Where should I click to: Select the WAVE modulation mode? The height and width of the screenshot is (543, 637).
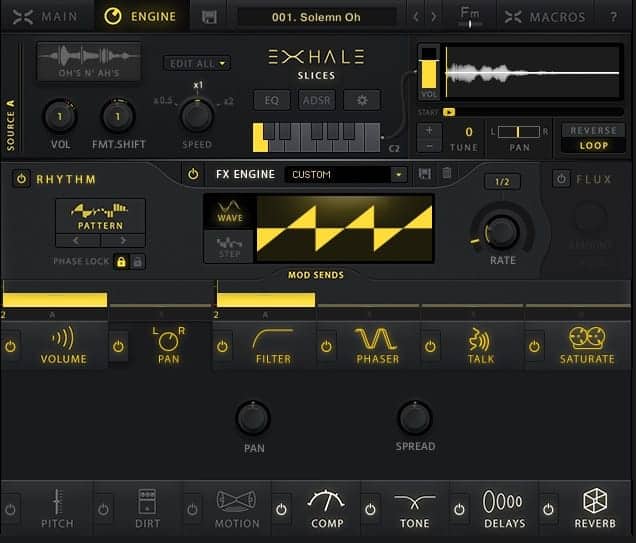click(x=230, y=211)
